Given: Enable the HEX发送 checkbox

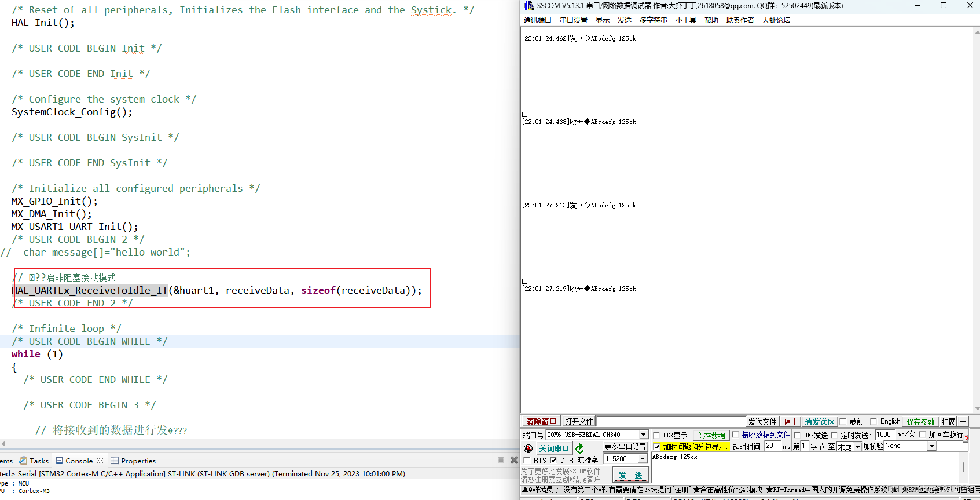Looking at the screenshot, I should [x=797, y=435].
